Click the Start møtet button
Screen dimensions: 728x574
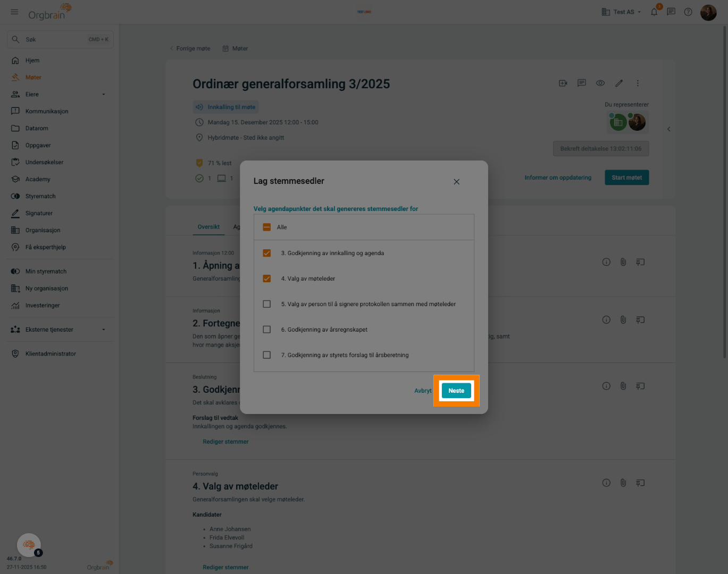pos(626,178)
